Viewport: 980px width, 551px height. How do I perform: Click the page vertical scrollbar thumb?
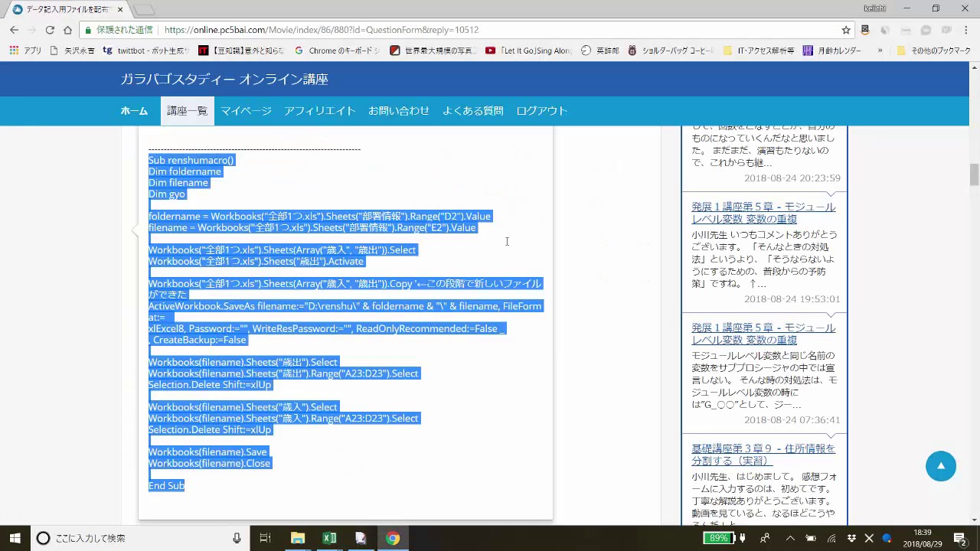pos(974,174)
